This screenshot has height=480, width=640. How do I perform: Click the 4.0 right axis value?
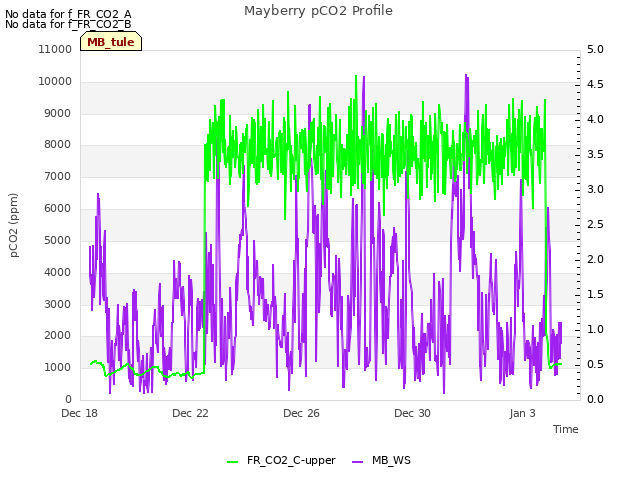click(596, 119)
